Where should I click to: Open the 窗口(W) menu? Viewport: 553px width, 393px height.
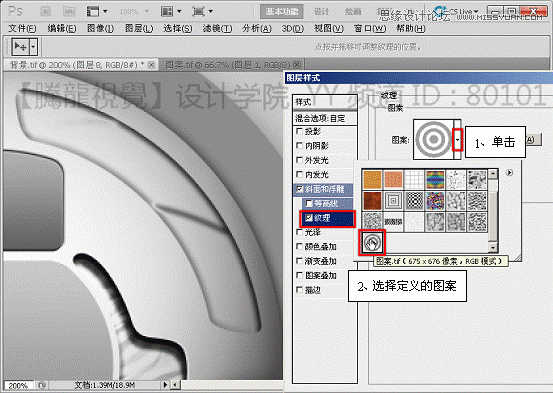pos(370,28)
